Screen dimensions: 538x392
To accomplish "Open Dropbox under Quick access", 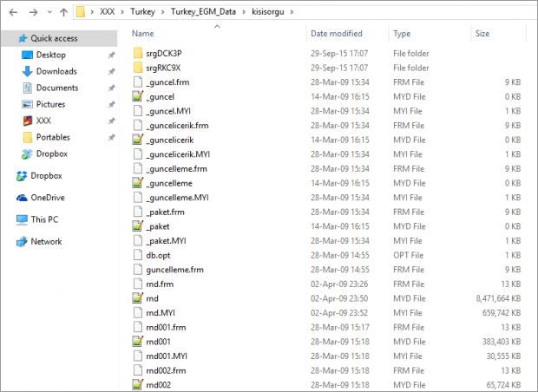I will [51, 154].
